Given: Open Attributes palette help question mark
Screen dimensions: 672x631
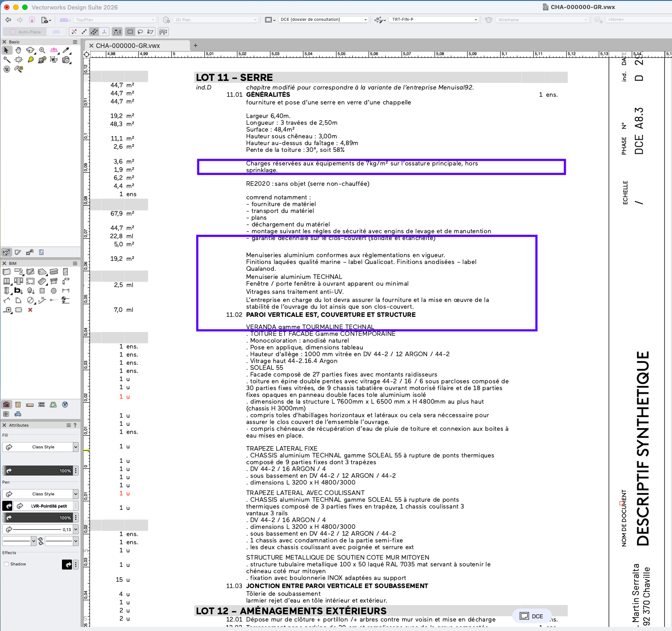Looking at the screenshot, I should point(75,425).
